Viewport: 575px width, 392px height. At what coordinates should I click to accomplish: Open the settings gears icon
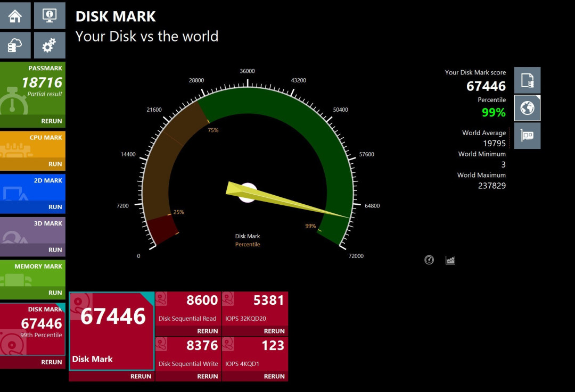point(50,45)
